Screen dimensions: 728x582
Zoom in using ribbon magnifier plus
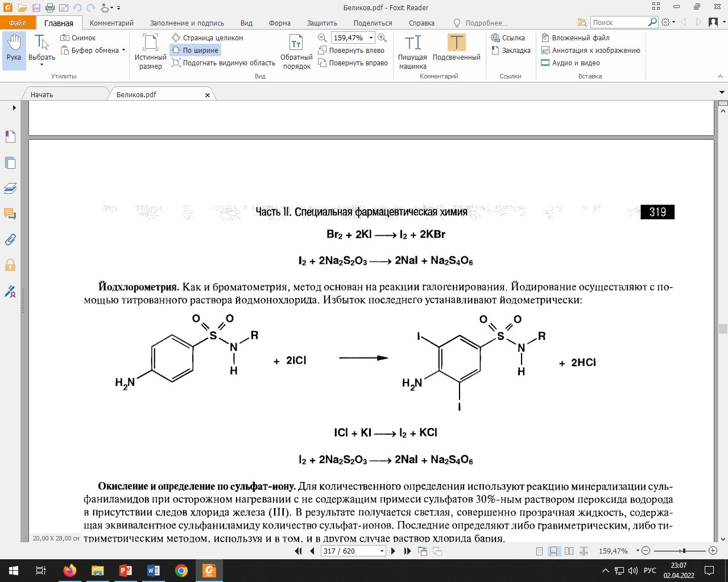[382, 38]
